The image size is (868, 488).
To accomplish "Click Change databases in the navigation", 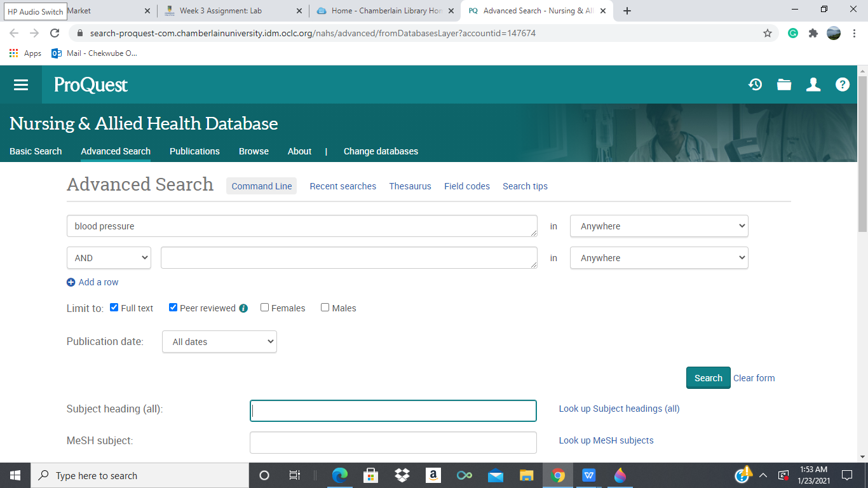I will tap(381, 151).
